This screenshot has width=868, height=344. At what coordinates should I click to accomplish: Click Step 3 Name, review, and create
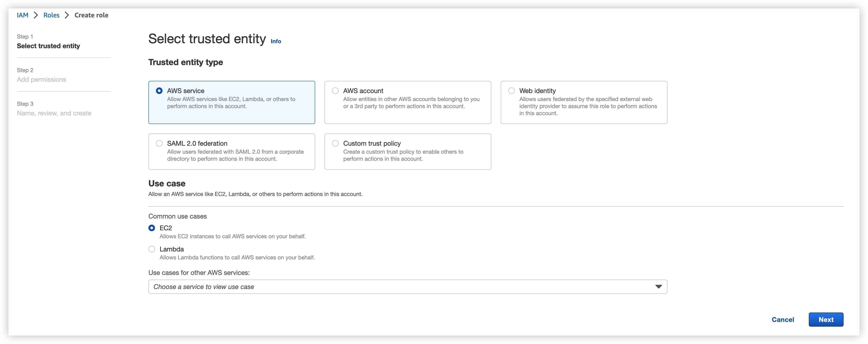(x=54, y=113)
